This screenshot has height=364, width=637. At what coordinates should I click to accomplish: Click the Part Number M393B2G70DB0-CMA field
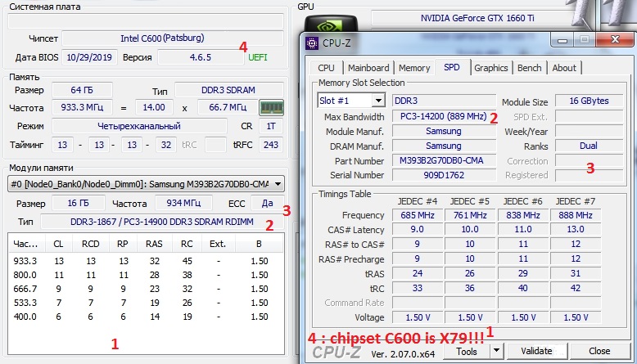click(x=444, y=160)
